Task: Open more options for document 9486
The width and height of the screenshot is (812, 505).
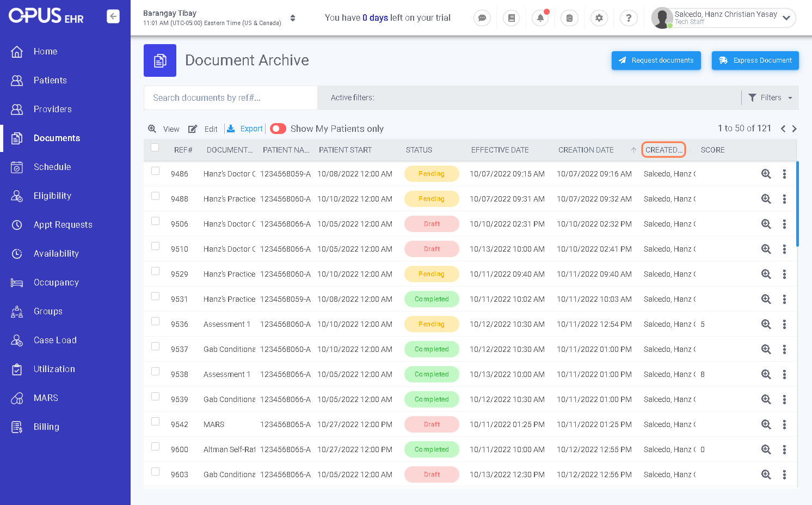Action: coord(784,174)
